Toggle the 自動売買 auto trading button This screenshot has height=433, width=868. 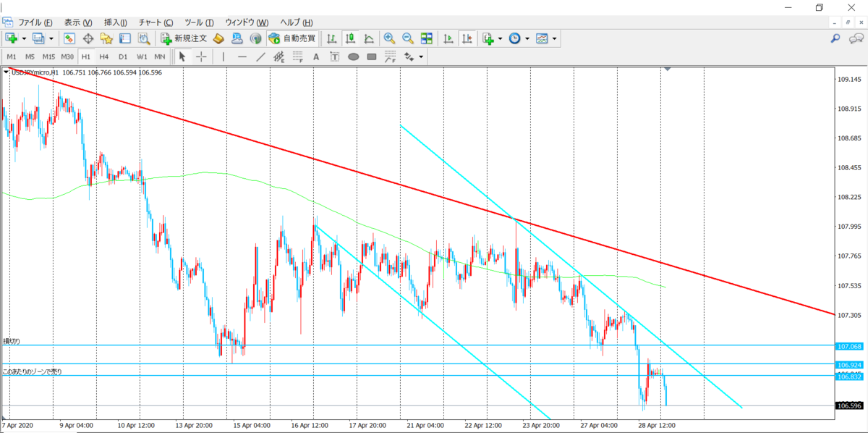[292, 38]
